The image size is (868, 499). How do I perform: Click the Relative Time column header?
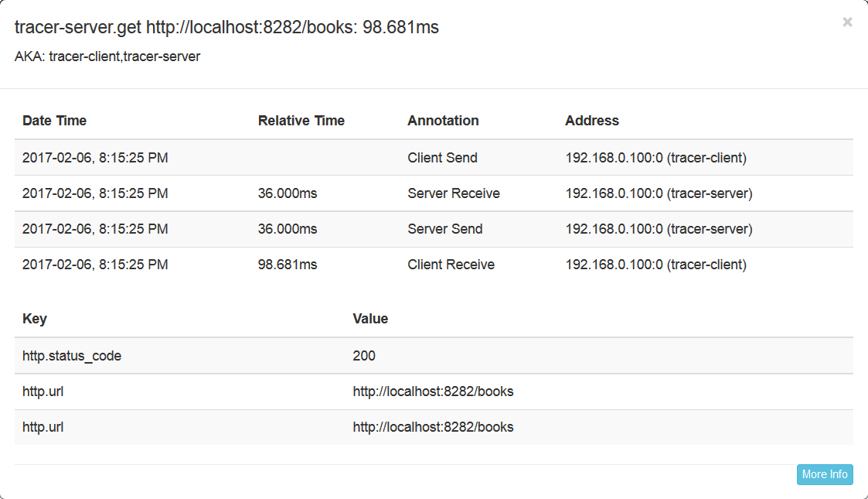[x=301, y=121]
